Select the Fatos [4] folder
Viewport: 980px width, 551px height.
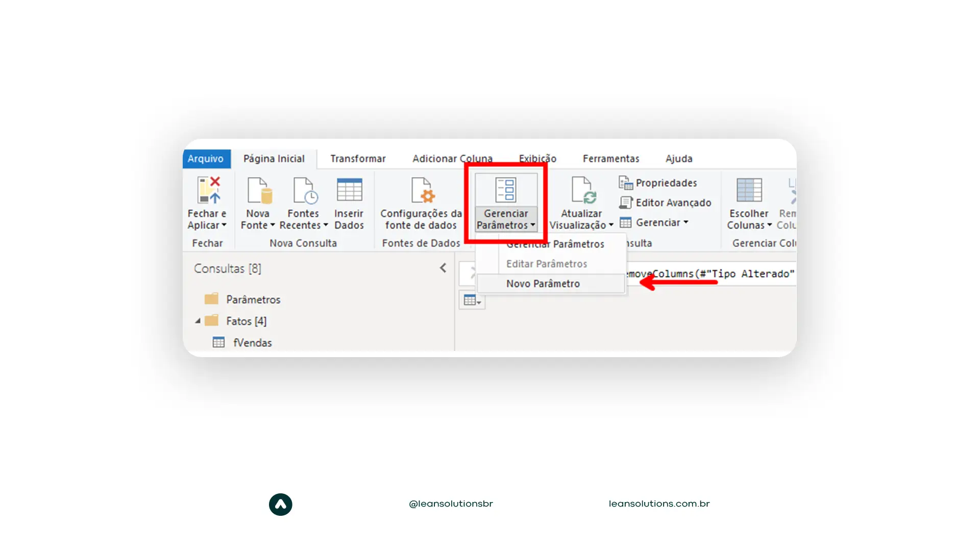tap(236, 321)
